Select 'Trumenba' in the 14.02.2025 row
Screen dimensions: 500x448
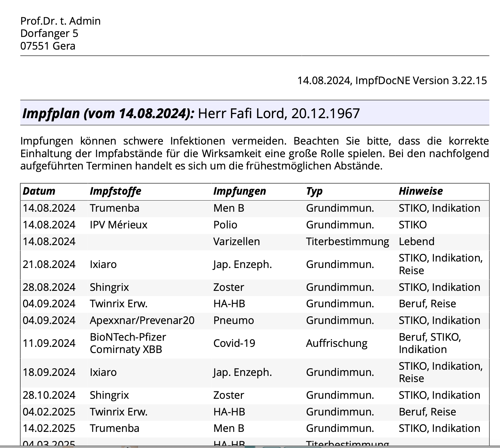point(114,428)
